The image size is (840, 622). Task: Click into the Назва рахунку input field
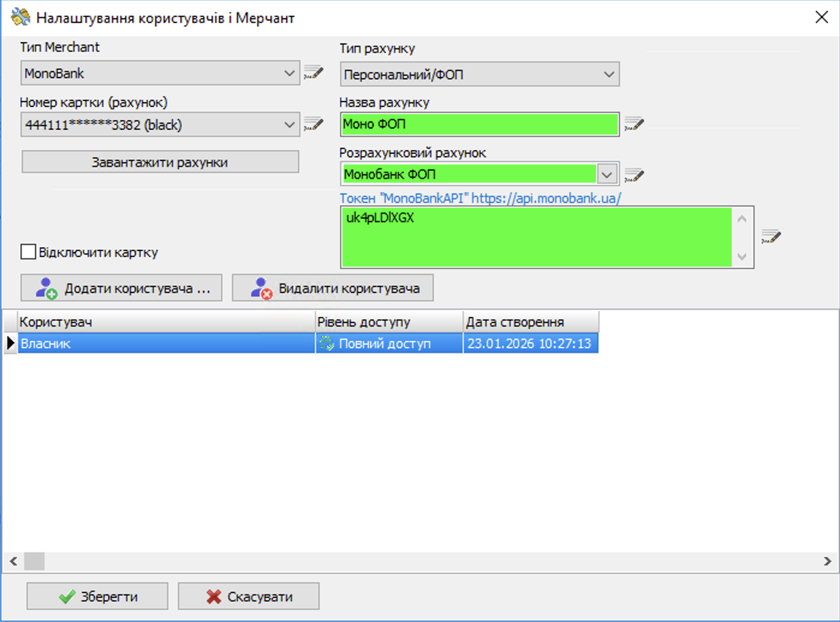(479, 124)
